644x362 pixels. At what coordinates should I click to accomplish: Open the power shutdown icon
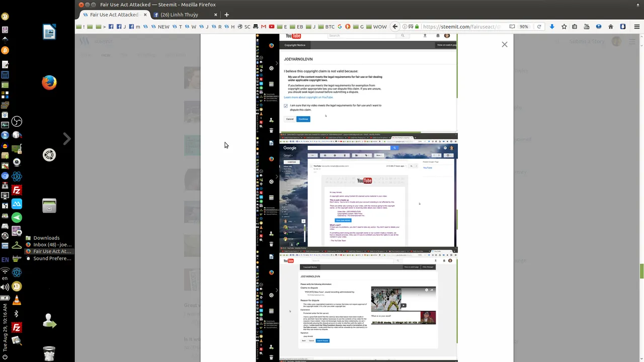(5, 356)
